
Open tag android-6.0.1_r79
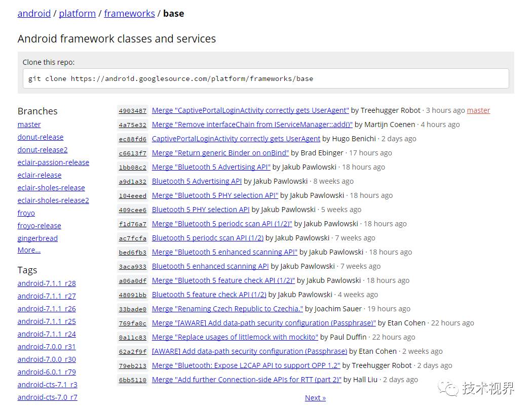[47, 372]
